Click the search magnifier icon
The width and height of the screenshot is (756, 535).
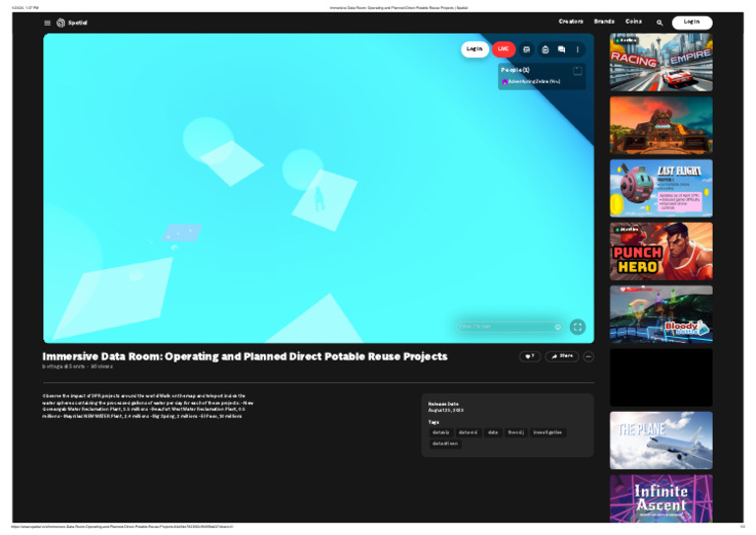tap(660, 23)
